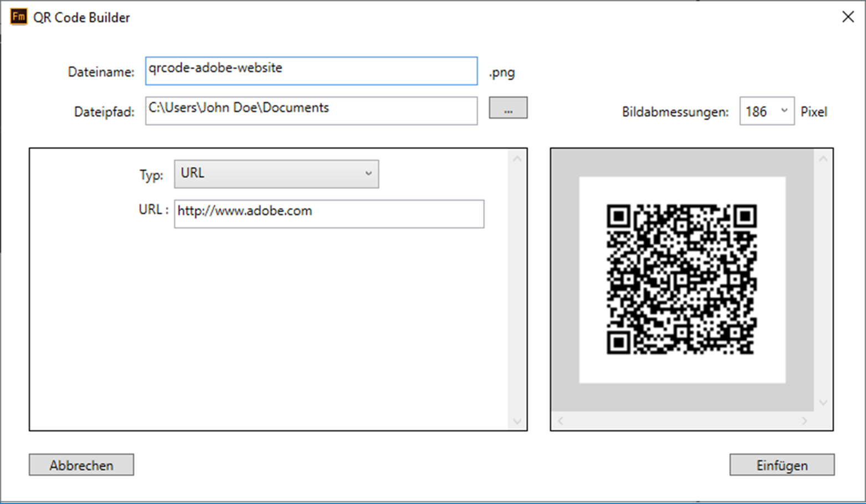This screenshot has width=866, height=504.
Task: Open the Typ dropdown
Action: pos(369,173)
